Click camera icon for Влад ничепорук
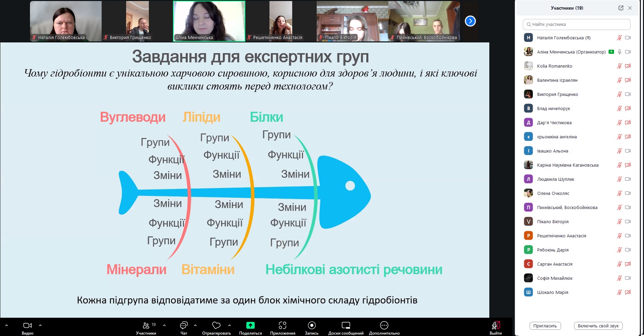Image resolution: width=644 pixels, height=336 pixels. tap(628, 108)
